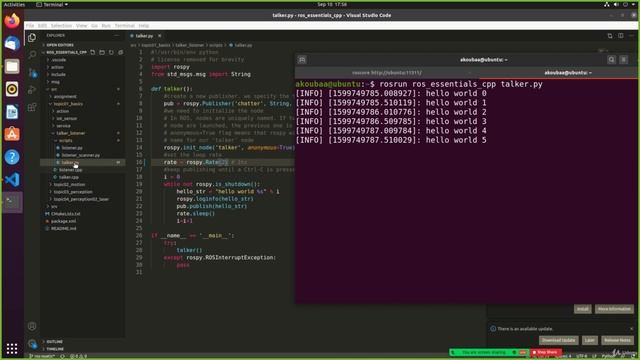Close the talker.py editor tab
640x360 pixels.
click(160, 36)
